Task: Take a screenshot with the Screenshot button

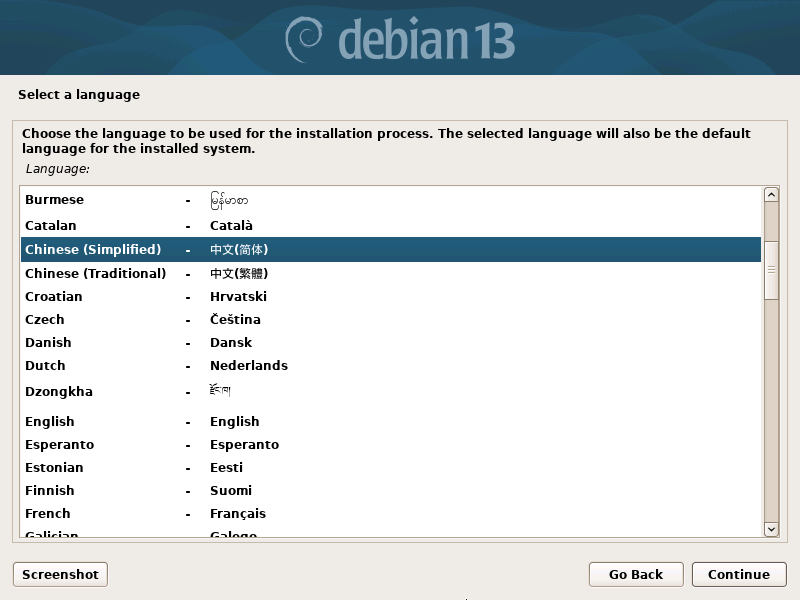Action: click(60, 574)
